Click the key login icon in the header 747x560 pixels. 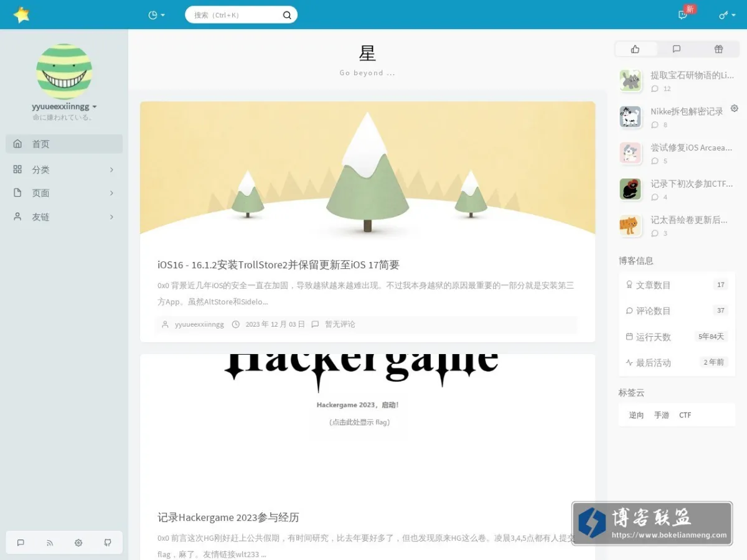pyautogui.click(x=726, y=15)
